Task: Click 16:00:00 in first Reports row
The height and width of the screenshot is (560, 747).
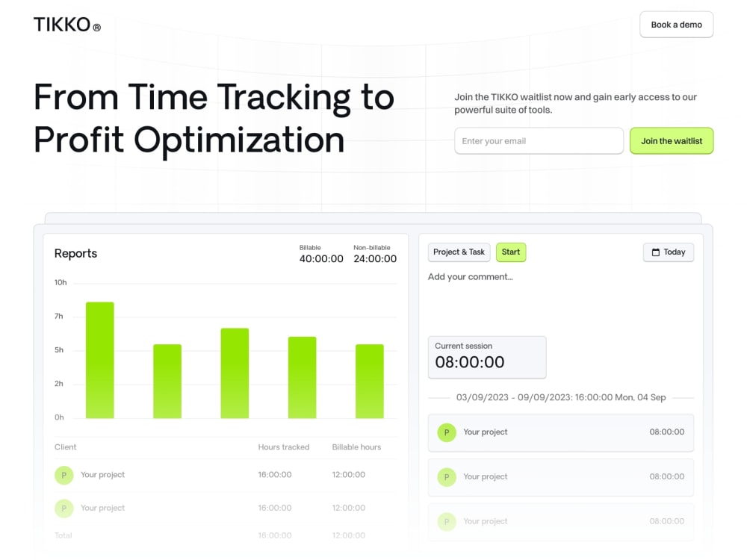Action: [x=275, y=475]
